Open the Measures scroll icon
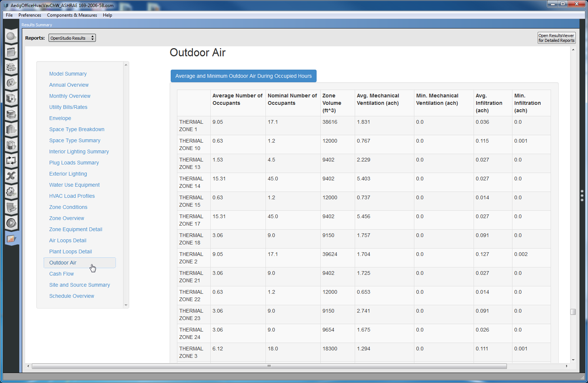The width and height of the screenshot is (588, 383). pos(11,207)
